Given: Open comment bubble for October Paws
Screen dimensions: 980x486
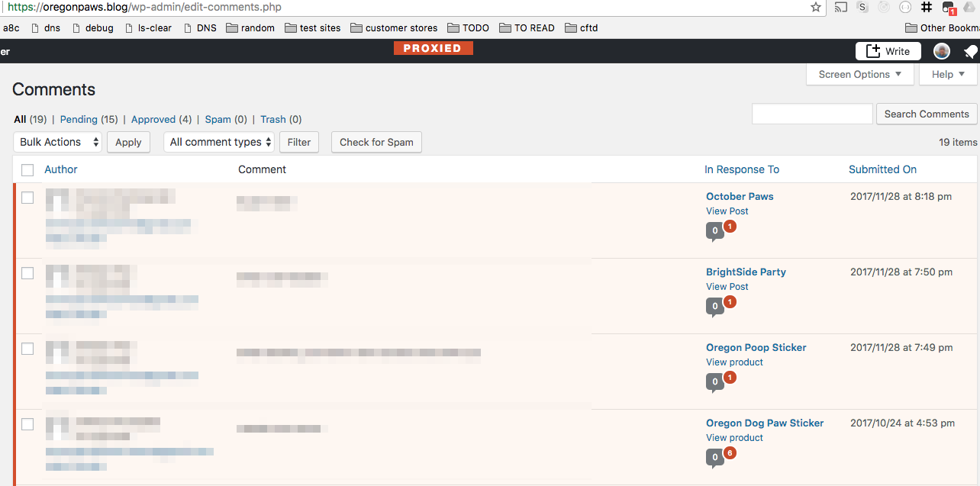Looking at the screenshot, I should tap(714, 230).
